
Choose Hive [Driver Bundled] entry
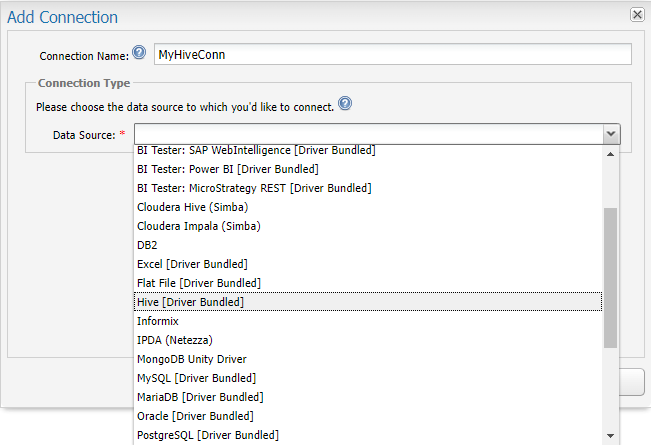coord(368,302)
